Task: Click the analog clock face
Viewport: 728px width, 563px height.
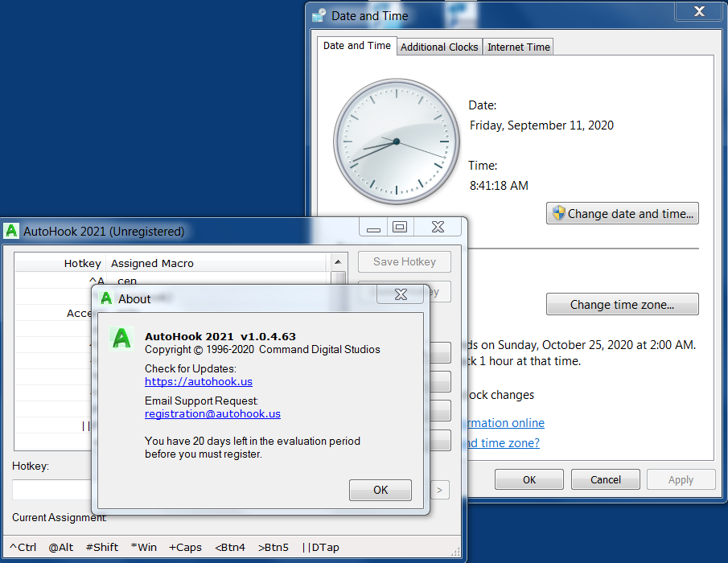Action: pyautogui.click(x=397, y=142)
